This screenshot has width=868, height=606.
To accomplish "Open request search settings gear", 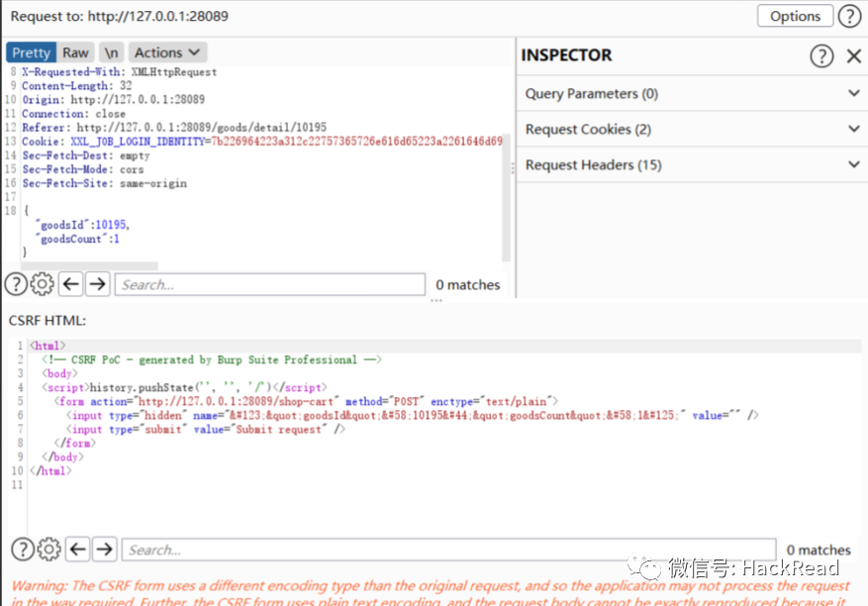I will [x=43, y=284].
